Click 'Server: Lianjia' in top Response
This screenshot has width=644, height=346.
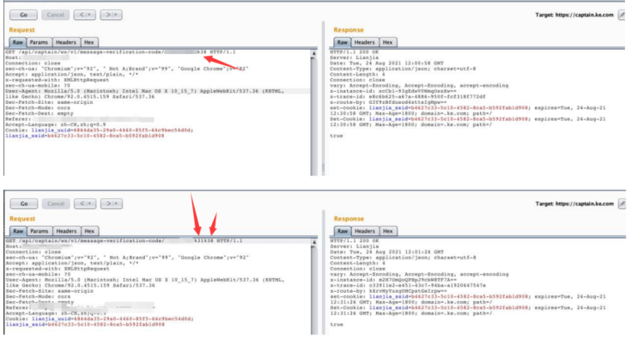pos(354,58)
